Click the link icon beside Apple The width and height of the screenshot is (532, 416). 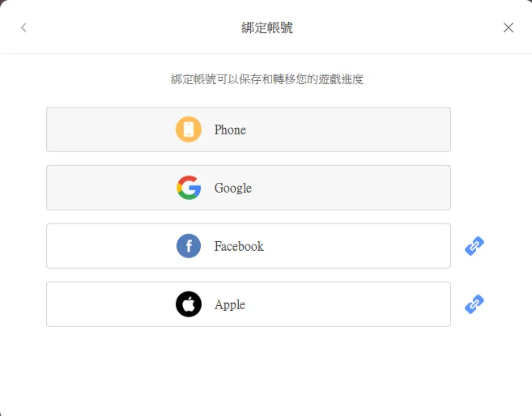[x=475, y=304]
